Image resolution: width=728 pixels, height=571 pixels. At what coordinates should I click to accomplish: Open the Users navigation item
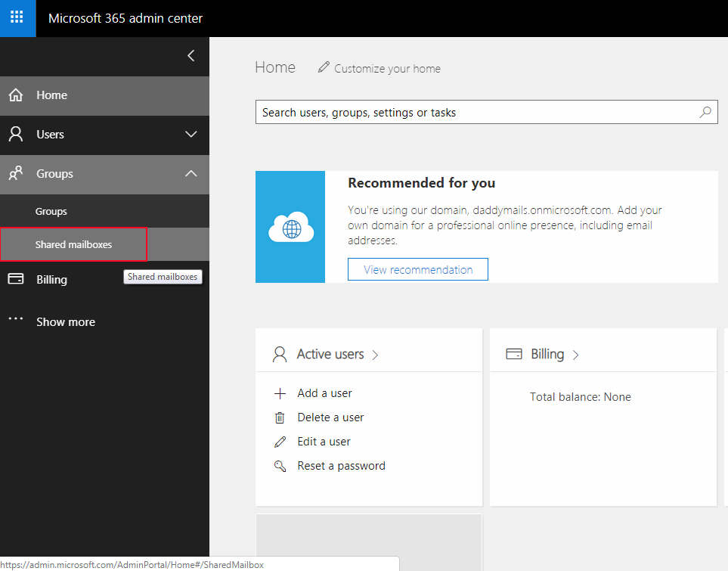(x=104, y=135)
